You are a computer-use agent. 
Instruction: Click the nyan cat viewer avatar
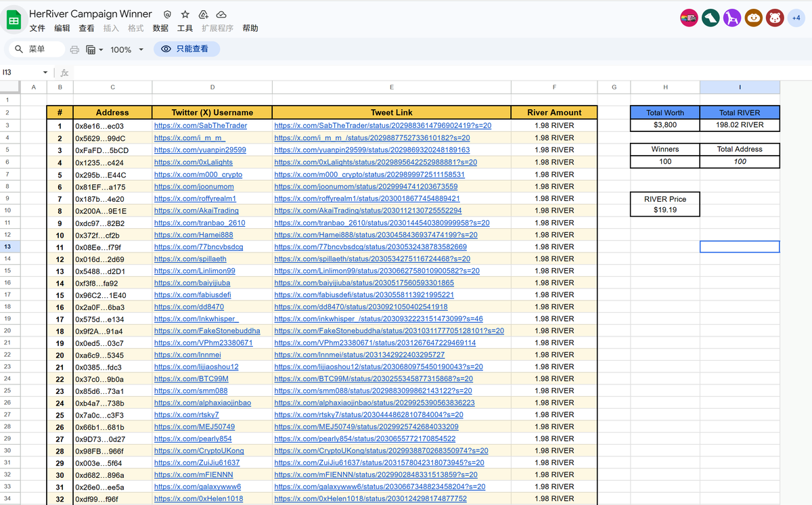[x=689, y=18]
